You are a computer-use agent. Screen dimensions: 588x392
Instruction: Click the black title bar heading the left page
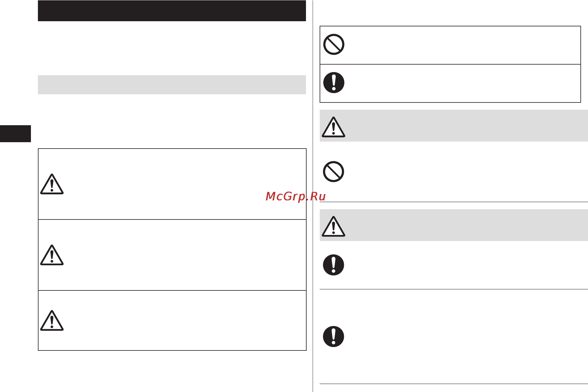pos(172,11)
